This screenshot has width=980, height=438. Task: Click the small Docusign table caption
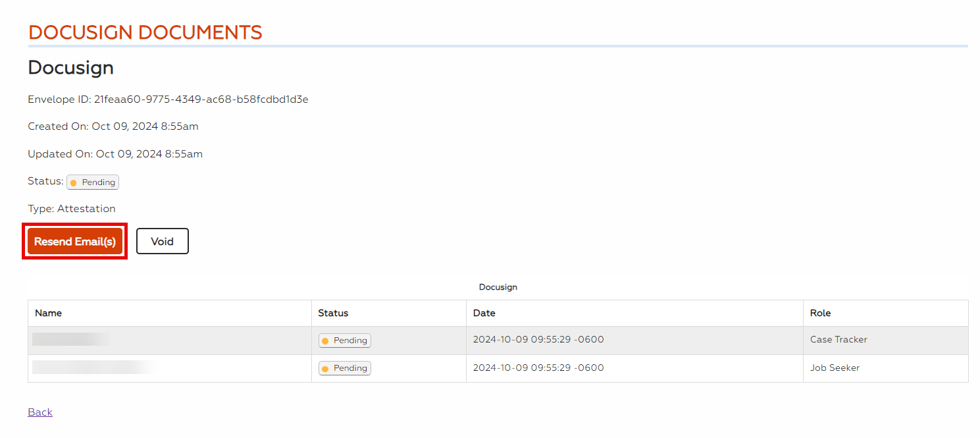pos(498,287)
